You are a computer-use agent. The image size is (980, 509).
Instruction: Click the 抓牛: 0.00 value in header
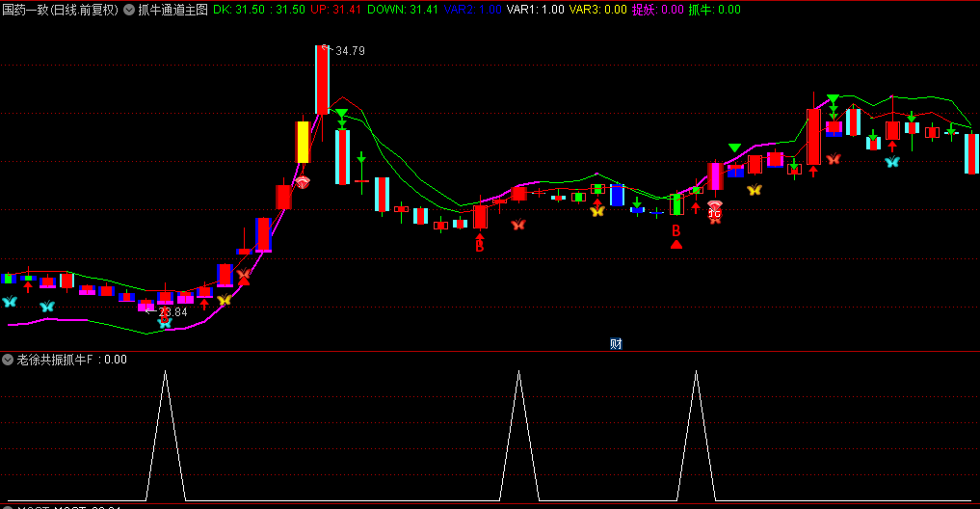[714, 10]
